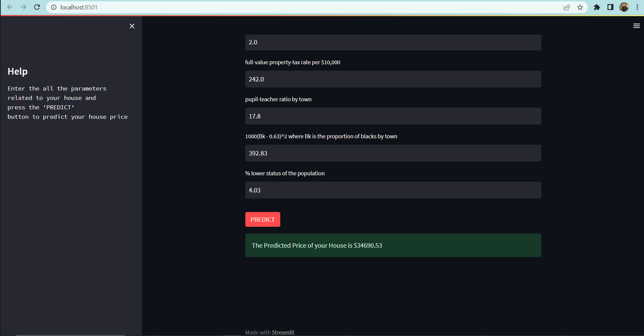Click the share icon in the address bar
Viewport: 644px width, 336px height.
click(x=567, y=7)
